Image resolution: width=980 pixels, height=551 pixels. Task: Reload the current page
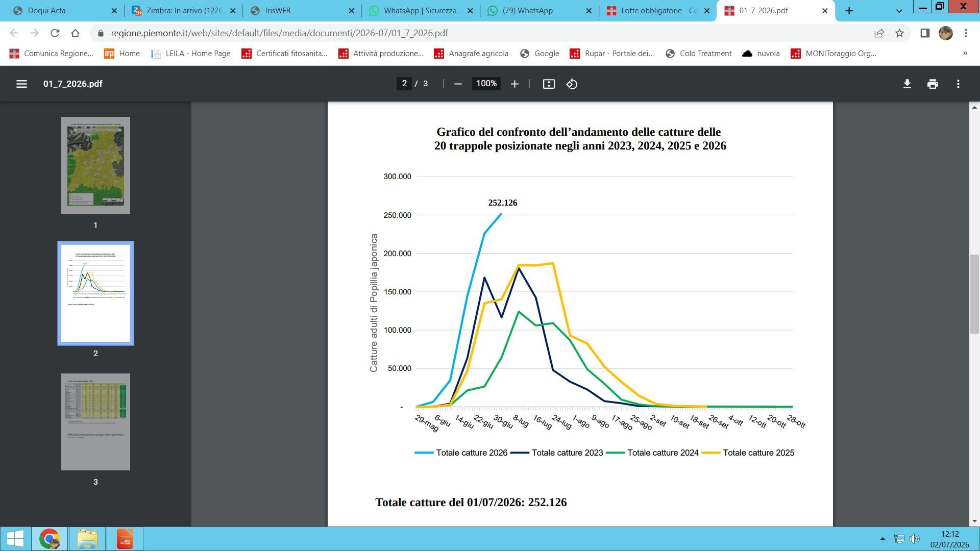pyautogui.click(x=55, y=33)
